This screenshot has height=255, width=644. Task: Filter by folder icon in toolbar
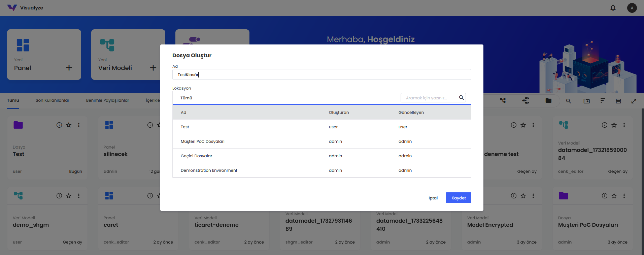(x=548, y=100)
